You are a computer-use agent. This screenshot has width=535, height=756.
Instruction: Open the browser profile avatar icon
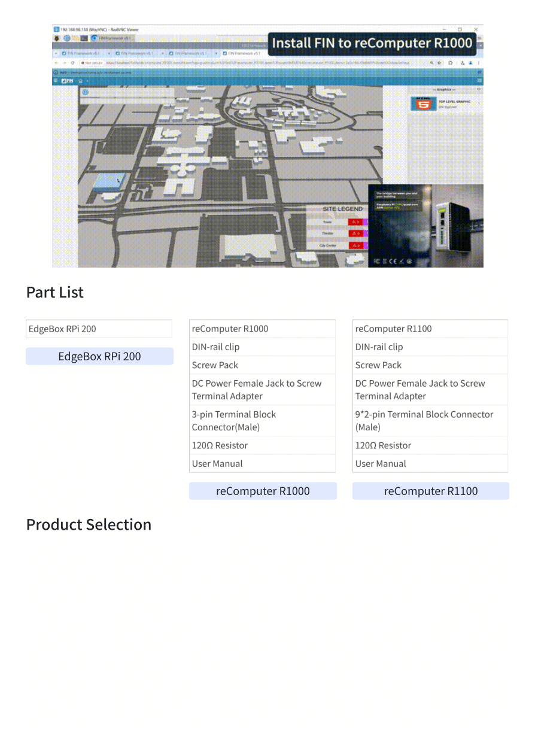click(470, 62)
